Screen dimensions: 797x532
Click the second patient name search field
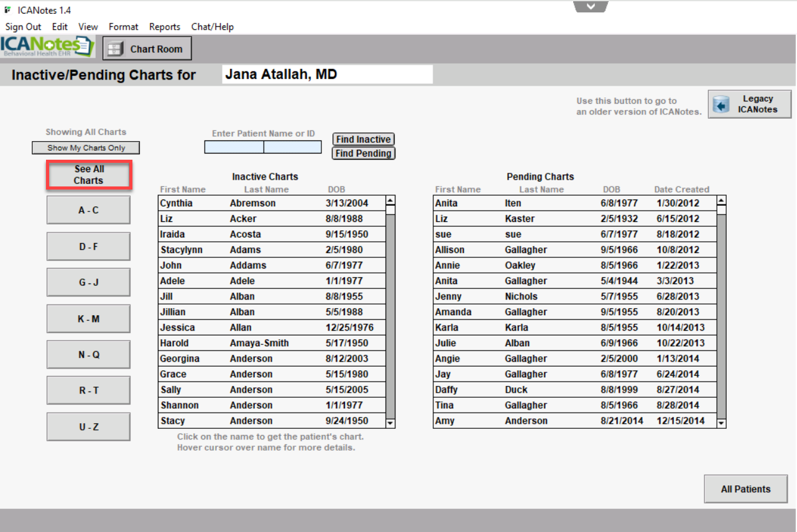tap(293, 147)
